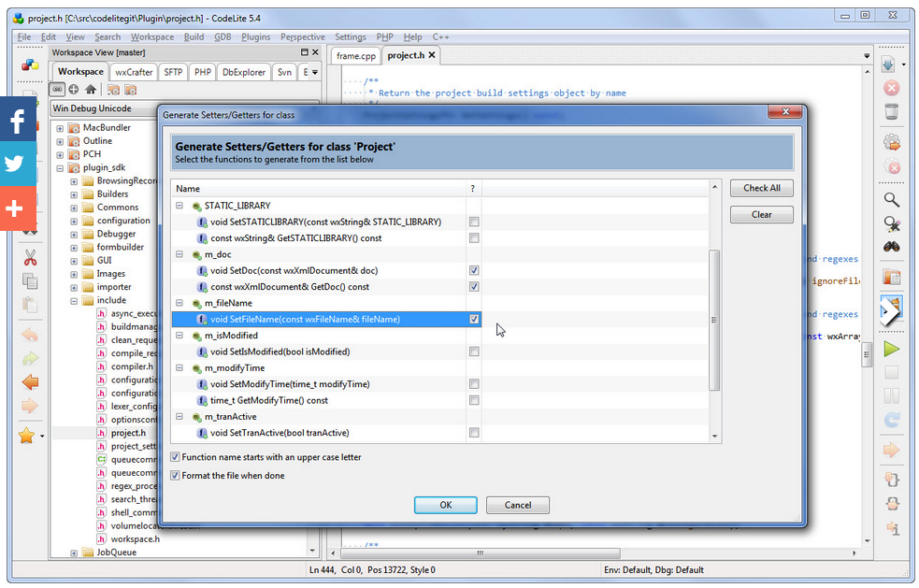919x588 pixels.
Task: Expand the MacBundler project tree node
Action: click(60, 128)
